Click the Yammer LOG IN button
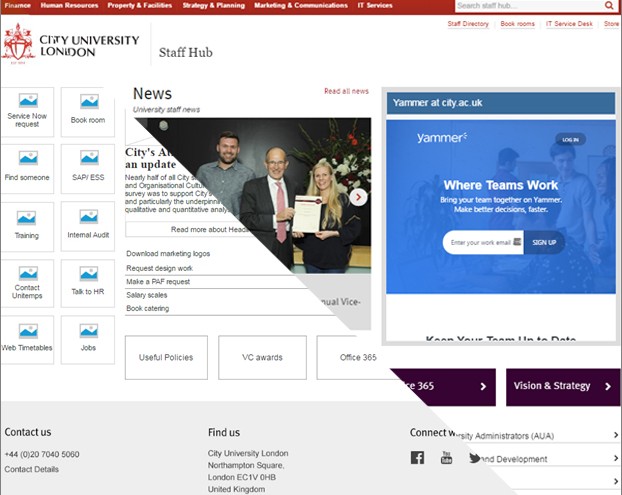Viewport: 622px width, 495px height. (x=570, y=140)
